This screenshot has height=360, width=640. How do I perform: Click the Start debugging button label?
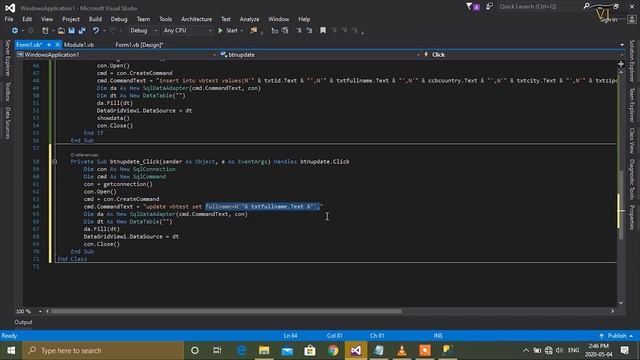(231, 31)
